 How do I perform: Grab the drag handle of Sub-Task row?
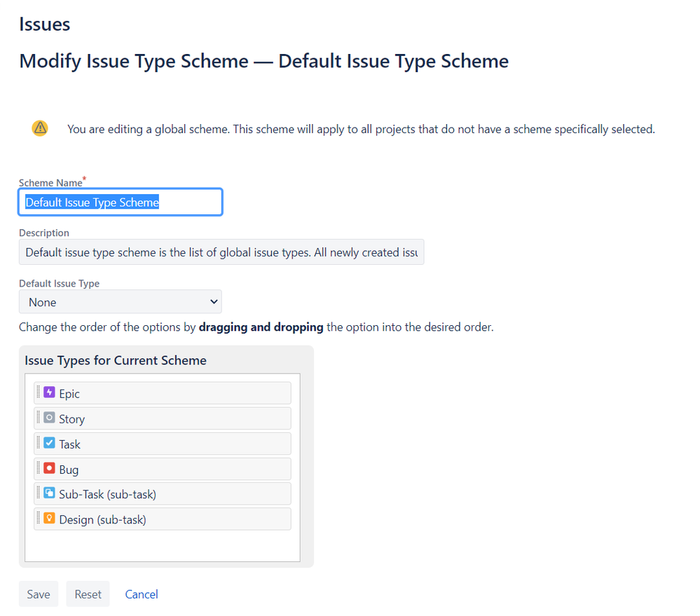(39, 493)
